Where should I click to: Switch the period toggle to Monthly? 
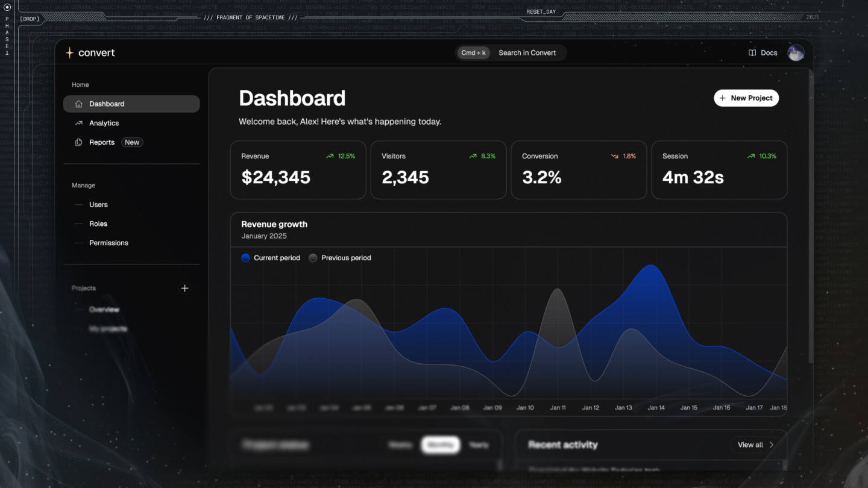point(440,445)
